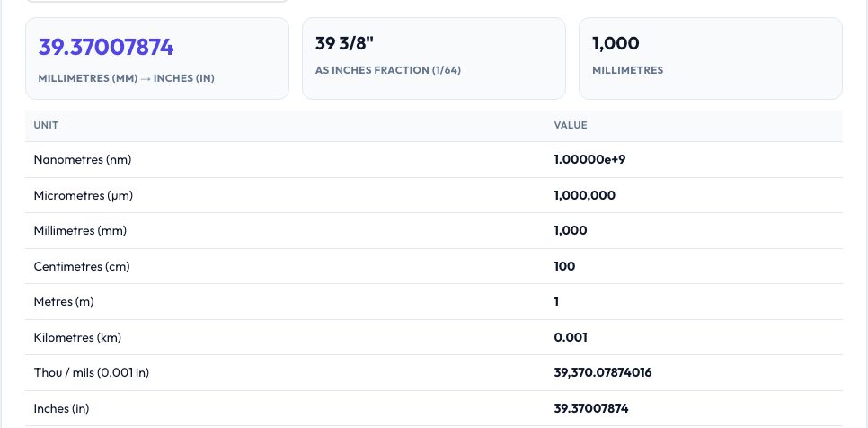Select the Millimetres (mm) table row
Screen dimensions: 868x428
434,231
